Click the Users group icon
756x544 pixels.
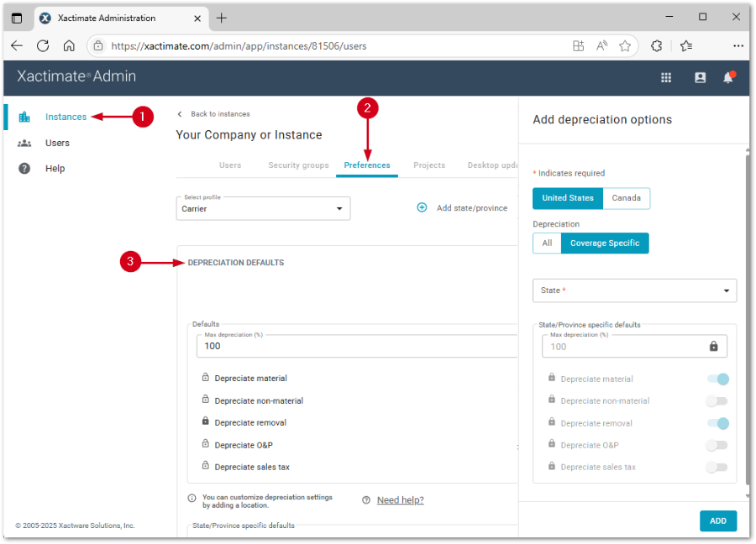[x=24, y=143]
